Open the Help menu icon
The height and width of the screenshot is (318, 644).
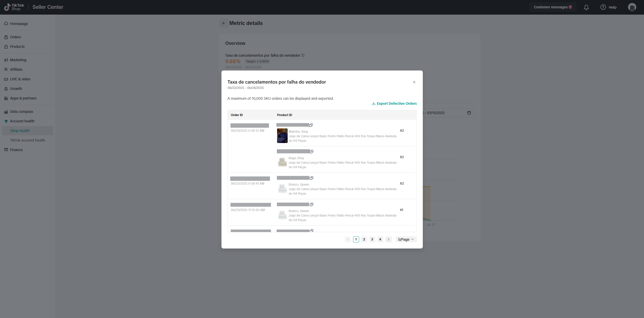coord(603,7)
